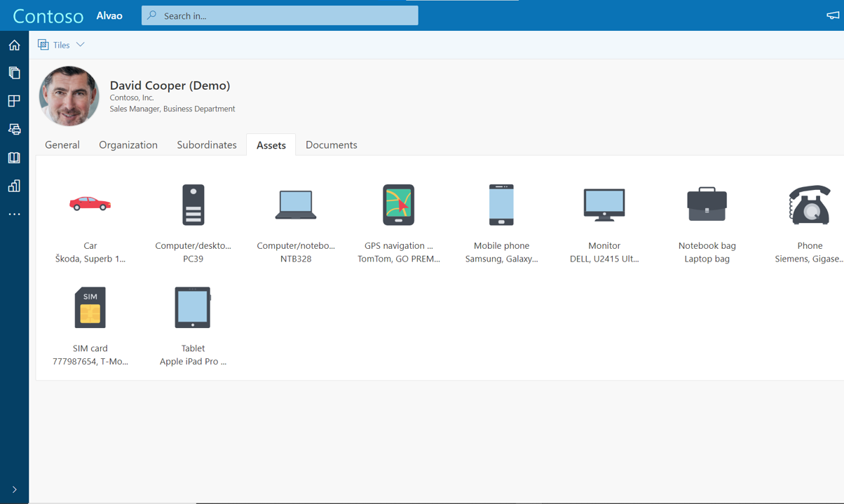Click the Search in field
The height and width of the screenshot is (504, 844).
280,15
